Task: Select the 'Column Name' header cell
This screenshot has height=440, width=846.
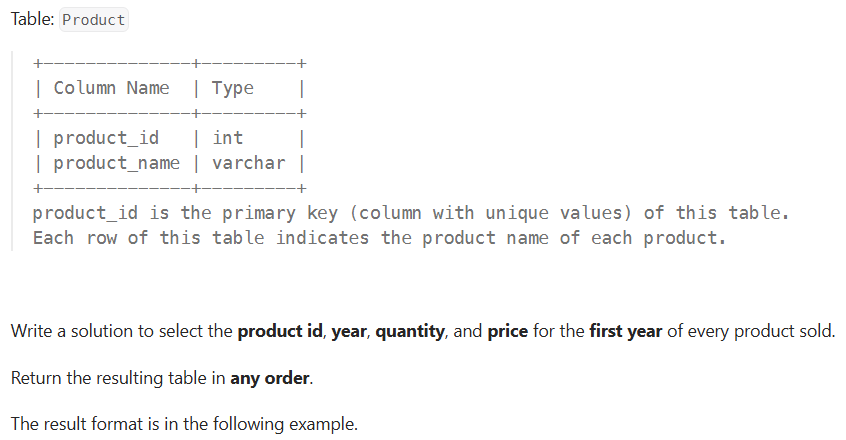Action: point(111,88)
